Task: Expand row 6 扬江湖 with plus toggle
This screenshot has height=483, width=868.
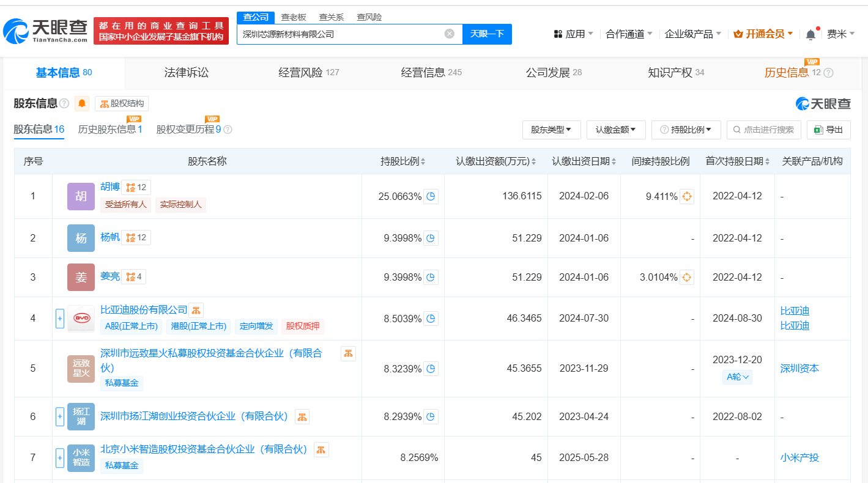Action: (60, 417)
